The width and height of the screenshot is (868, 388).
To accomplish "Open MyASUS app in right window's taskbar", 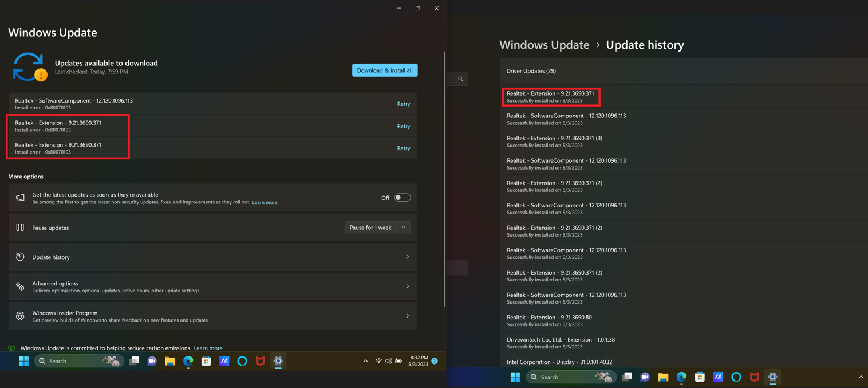I will pyautogui.click(x=718, y=377).
